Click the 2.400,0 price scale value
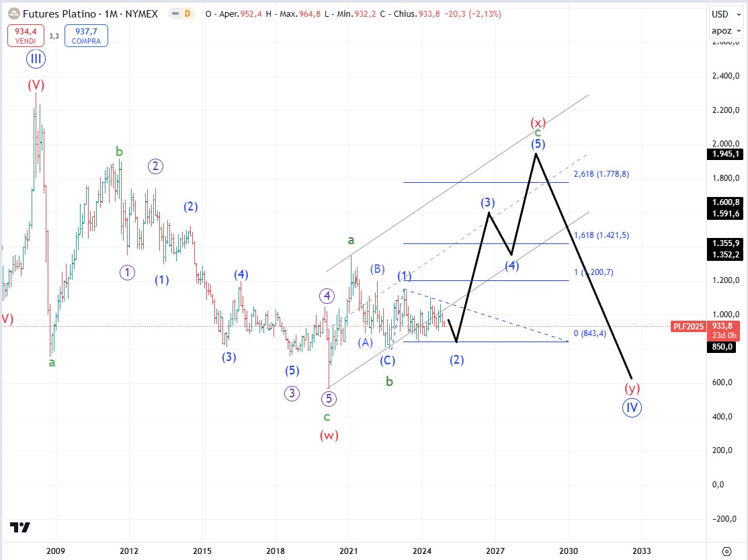748x560 pixels. pyautogui.click(x=726, y=76)
